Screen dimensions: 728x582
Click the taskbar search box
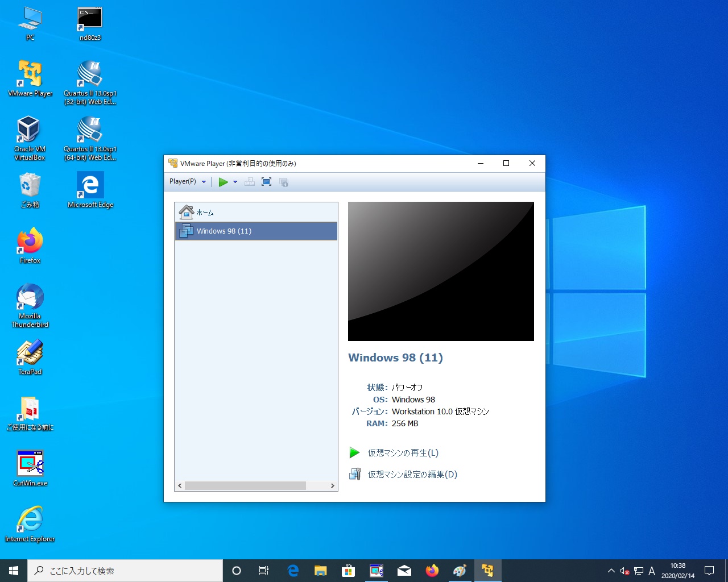[125, 571]
